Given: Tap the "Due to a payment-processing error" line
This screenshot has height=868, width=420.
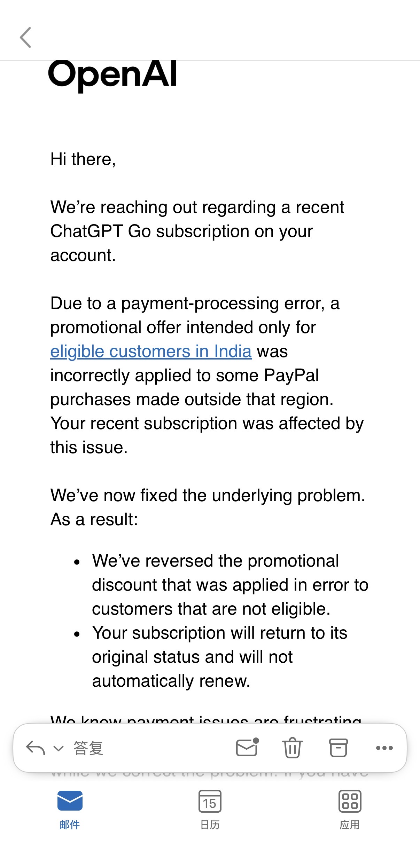Looking at the screenshot, I should [x=195, y=303].
